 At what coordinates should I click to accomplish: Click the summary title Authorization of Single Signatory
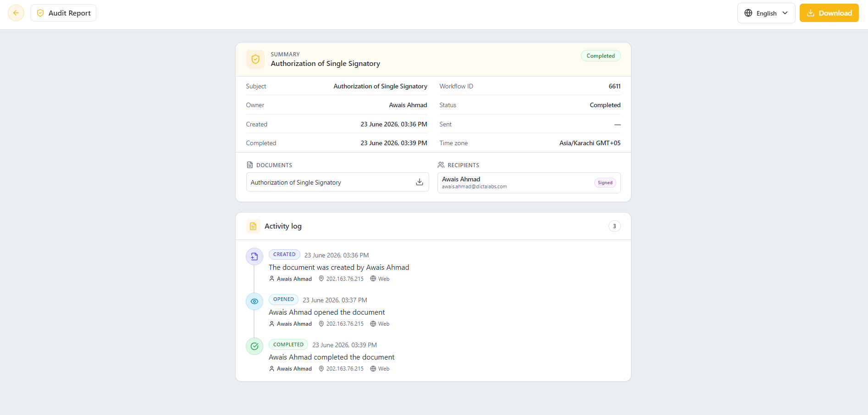326,64
